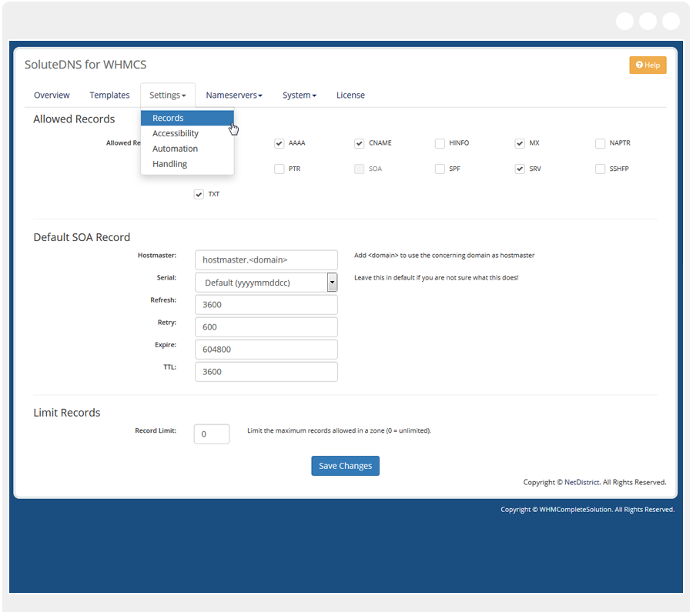The height and width of the screenshot is (616, 693).
Task: Open the License tab
Action: (350, 95)
